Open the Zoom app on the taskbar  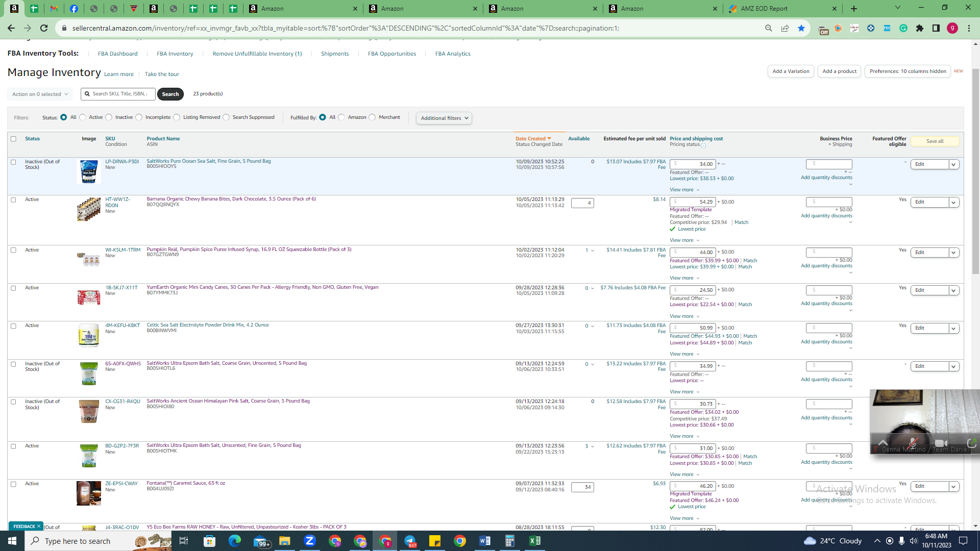310,541
